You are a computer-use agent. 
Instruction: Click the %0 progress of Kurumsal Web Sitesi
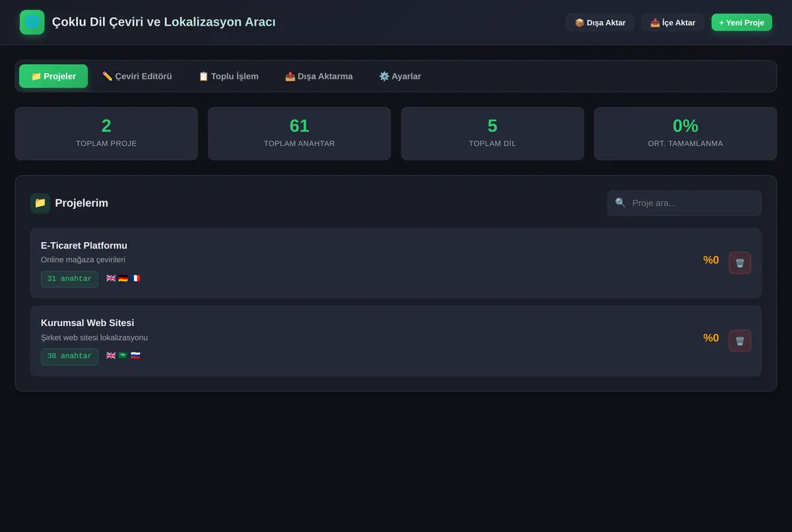[711, 338]
